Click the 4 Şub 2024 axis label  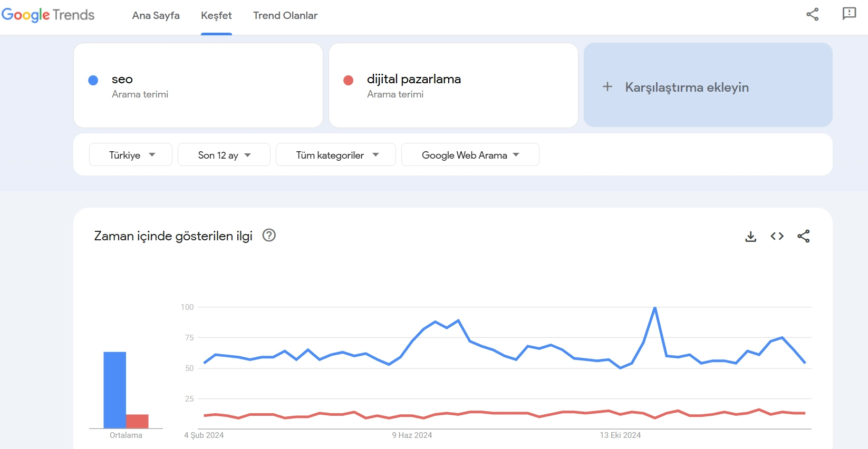(204, 435)
